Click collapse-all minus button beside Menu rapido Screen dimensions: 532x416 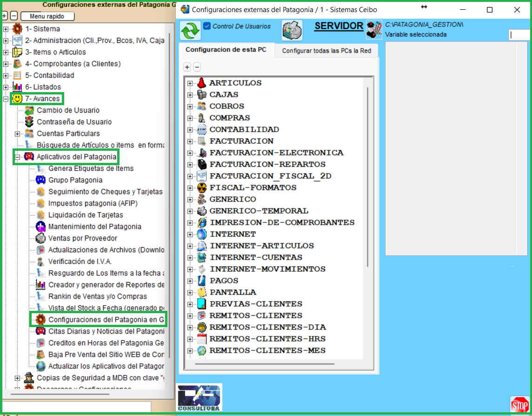coord(14,16)
